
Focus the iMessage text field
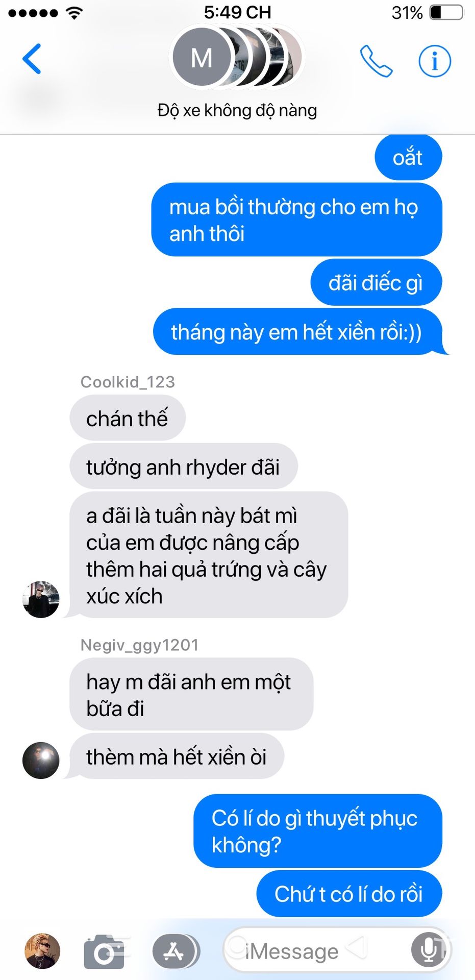(x=337, y=950)
